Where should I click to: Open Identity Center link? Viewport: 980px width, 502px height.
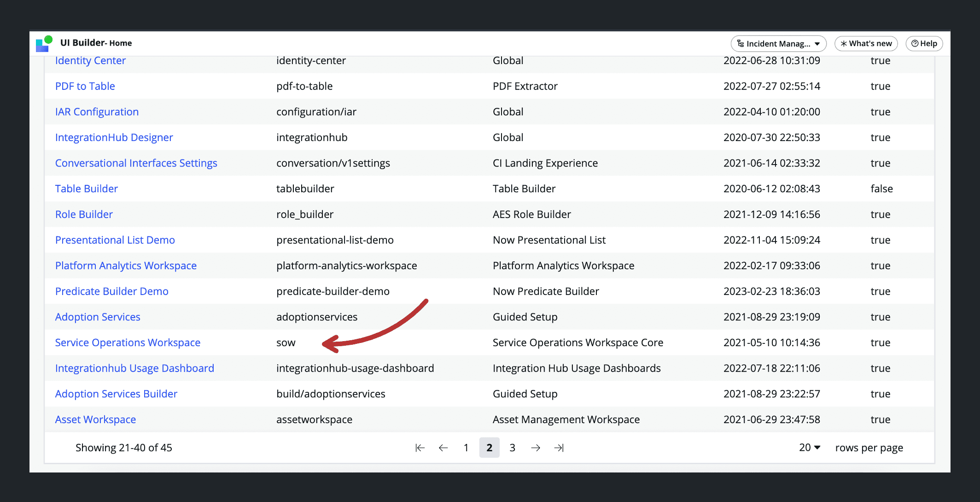pyautogui.click(x=90, y=60)
